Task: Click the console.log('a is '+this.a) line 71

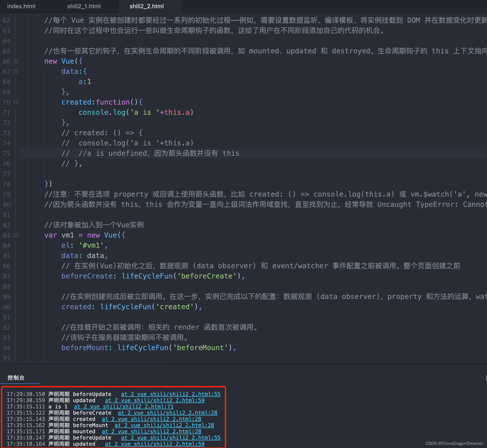Action: [x=136, y=113]
